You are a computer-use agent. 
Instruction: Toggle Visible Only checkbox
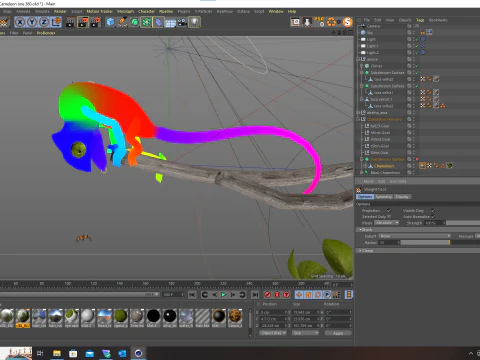click(x=433, y=211)
